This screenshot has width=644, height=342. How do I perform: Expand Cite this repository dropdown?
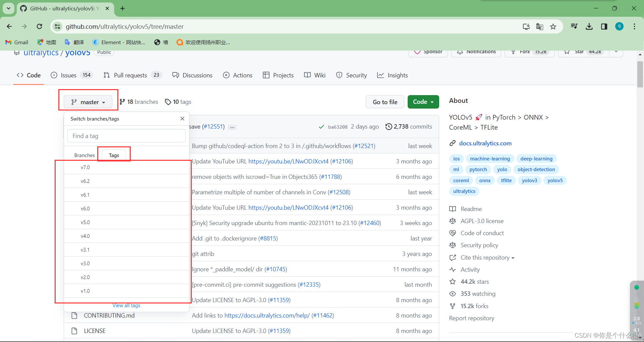482,258
